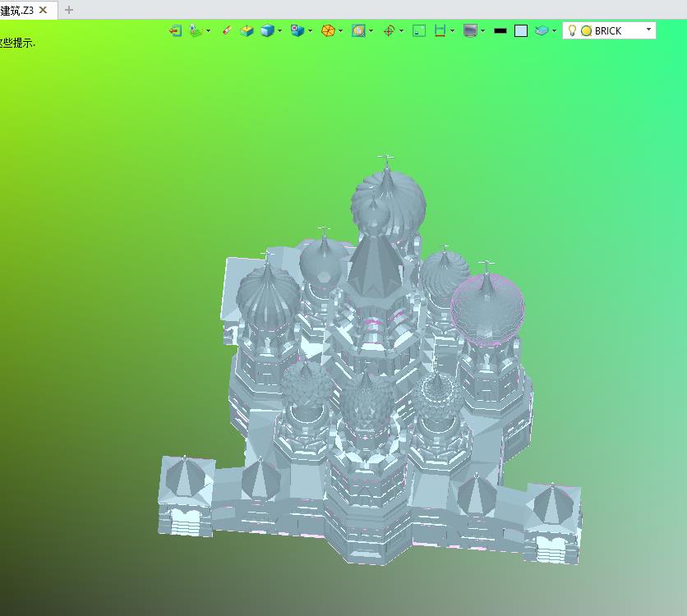Open the section bracket dropdown arrow
The width and height of the screenshot is (687, 616).
(452, 30)
